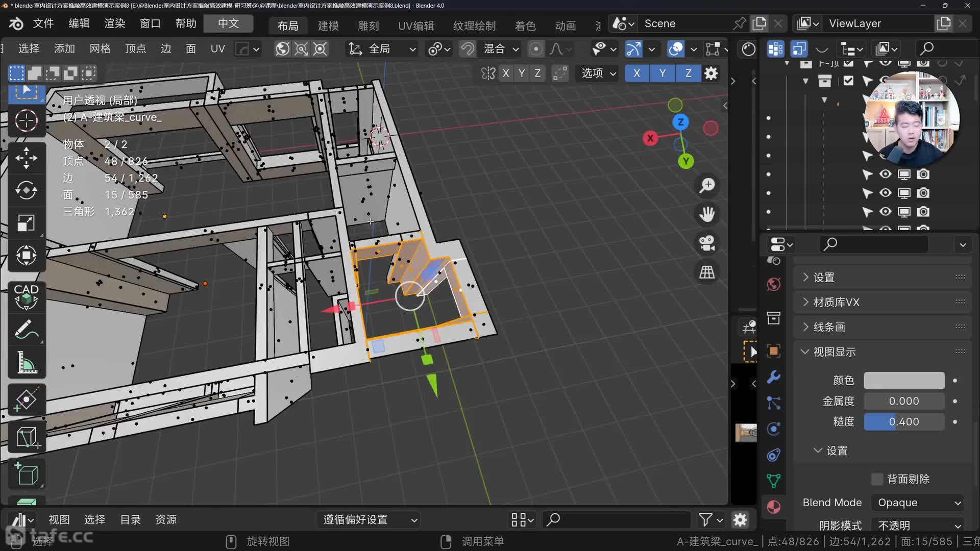The height and width of the screenshot is (551, 980).
Task: Toggle perspective/orthographic grid view icon
Action: coord(707,272)
